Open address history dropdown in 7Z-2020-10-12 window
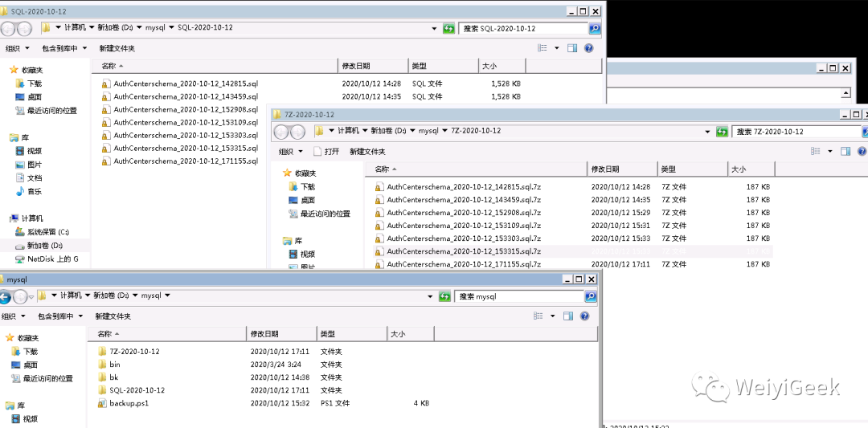Screen dimensions: 868x428 click(707, 132)
